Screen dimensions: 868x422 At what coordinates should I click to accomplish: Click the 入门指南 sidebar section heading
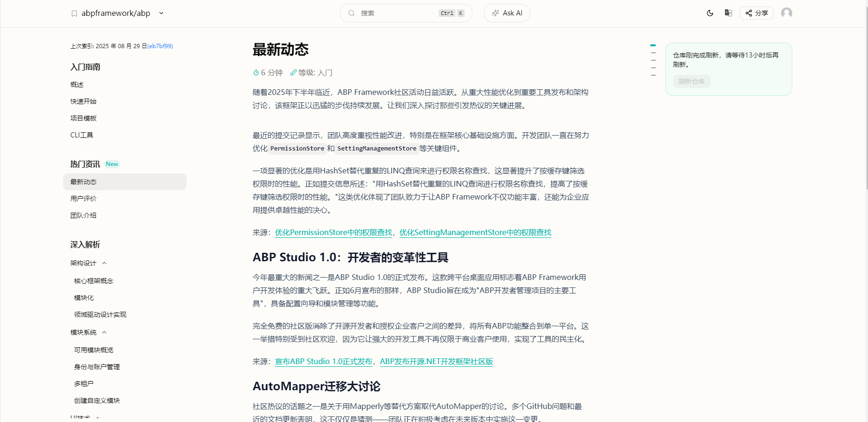coord(86,67)
